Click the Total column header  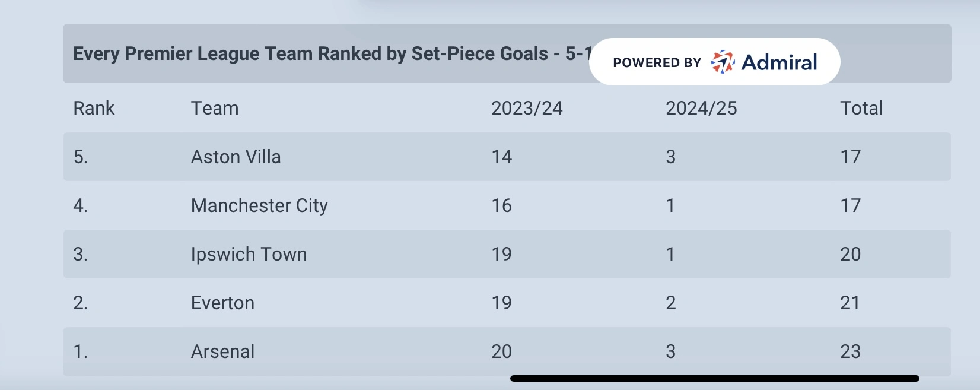point(861,109)
